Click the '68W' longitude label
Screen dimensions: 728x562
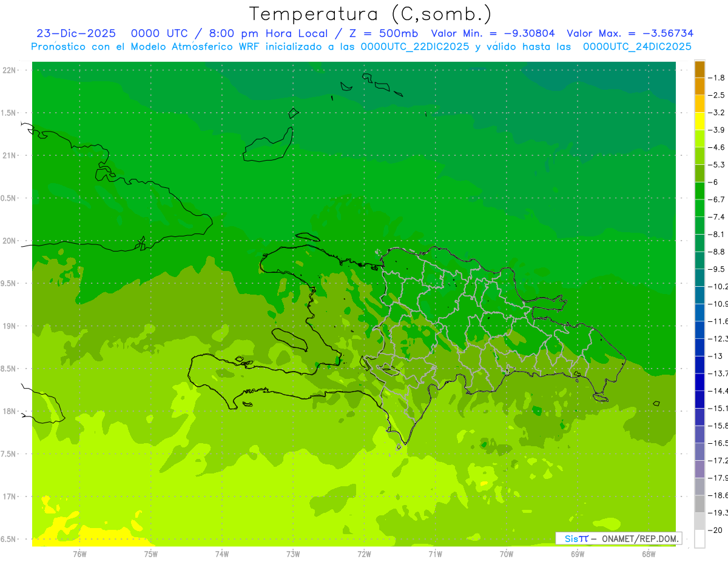click(649, 554)
